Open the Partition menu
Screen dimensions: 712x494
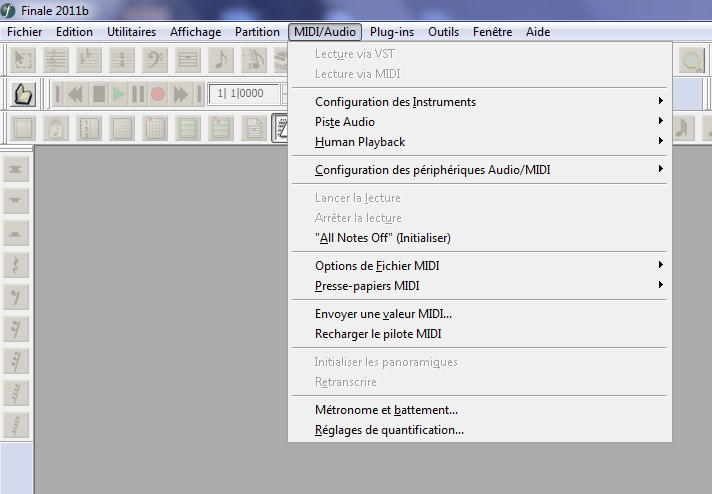coord(257,32)
